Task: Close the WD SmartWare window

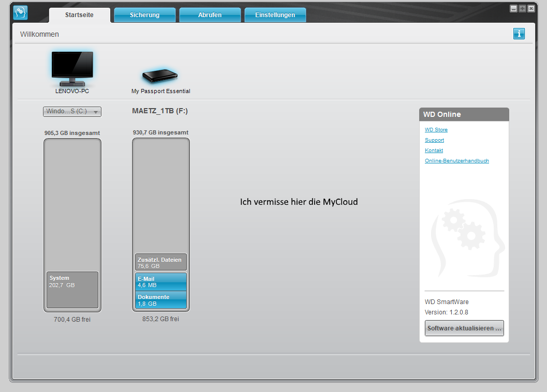Action: 531,9
